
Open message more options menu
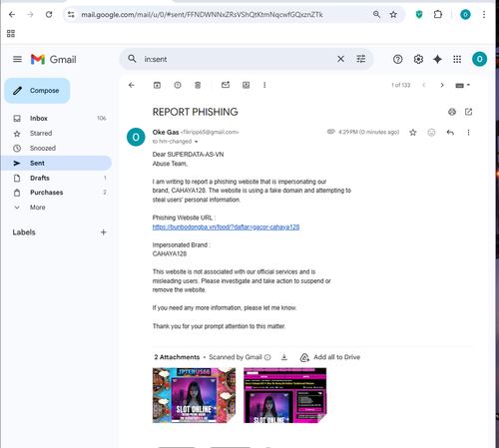tap(468, 133)
